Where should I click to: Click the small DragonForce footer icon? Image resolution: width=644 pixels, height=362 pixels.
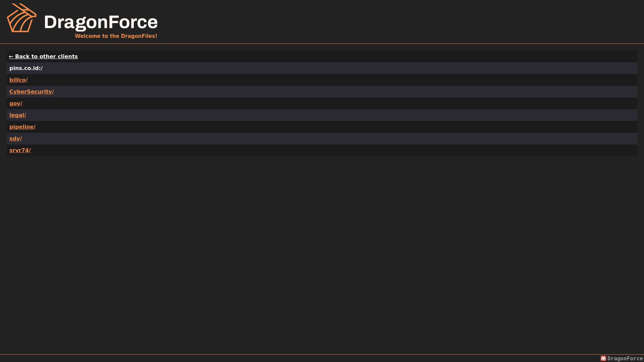[x=603, y=358]
